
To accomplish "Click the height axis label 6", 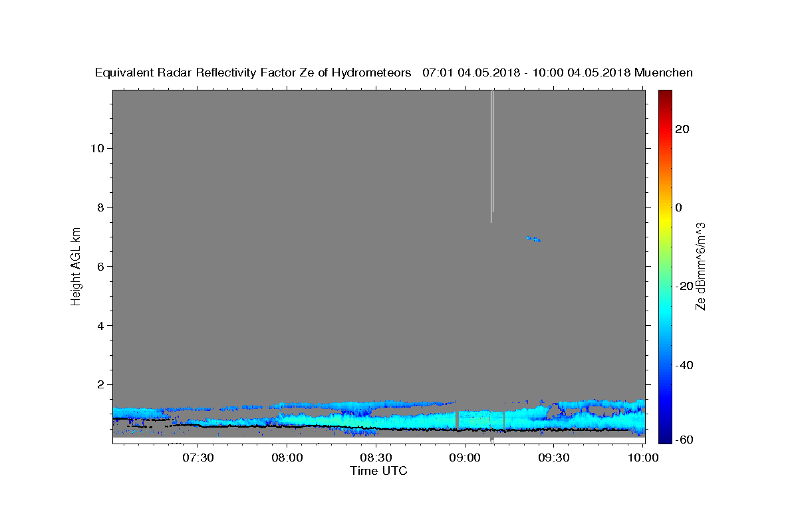I will [x=99, y=267].
